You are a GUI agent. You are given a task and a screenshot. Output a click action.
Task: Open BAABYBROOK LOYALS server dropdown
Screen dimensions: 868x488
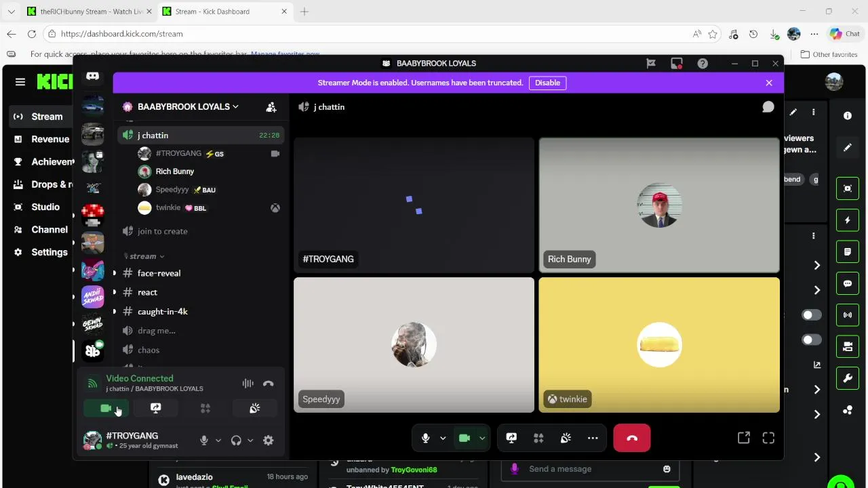click(188, 106)
